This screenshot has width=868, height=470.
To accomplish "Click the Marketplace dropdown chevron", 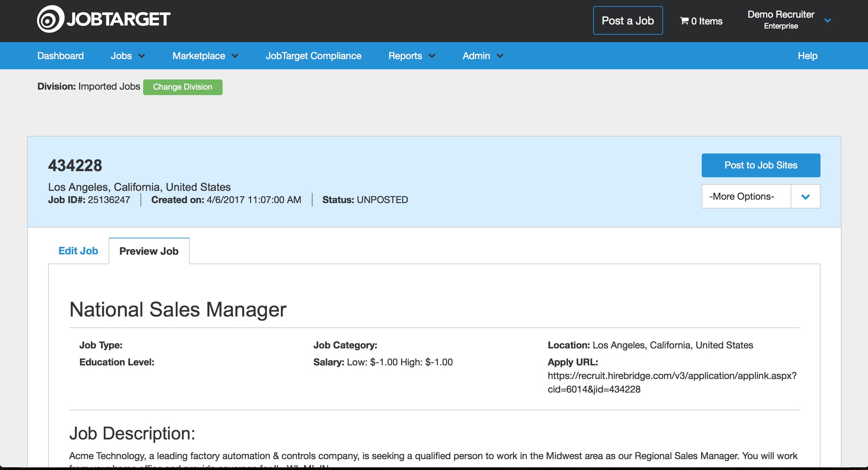I will pyautogui.click(x=236, y=56).
